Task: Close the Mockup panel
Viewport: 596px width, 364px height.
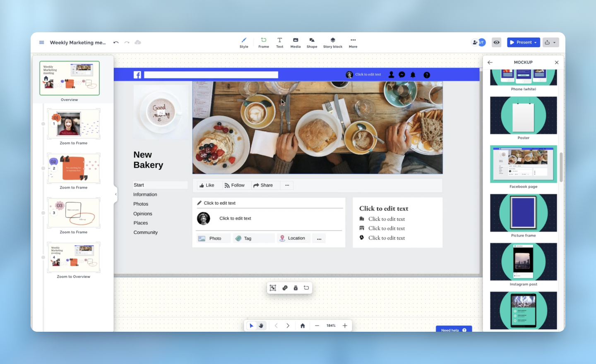Action: (x=557, y=62)
